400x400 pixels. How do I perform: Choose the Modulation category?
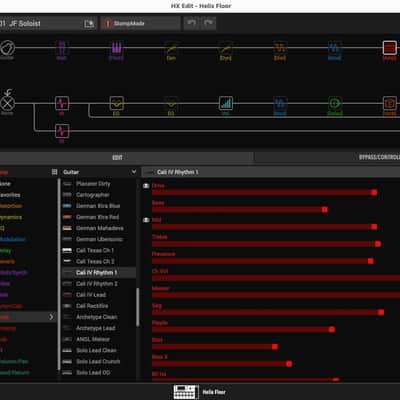point(13,239)
